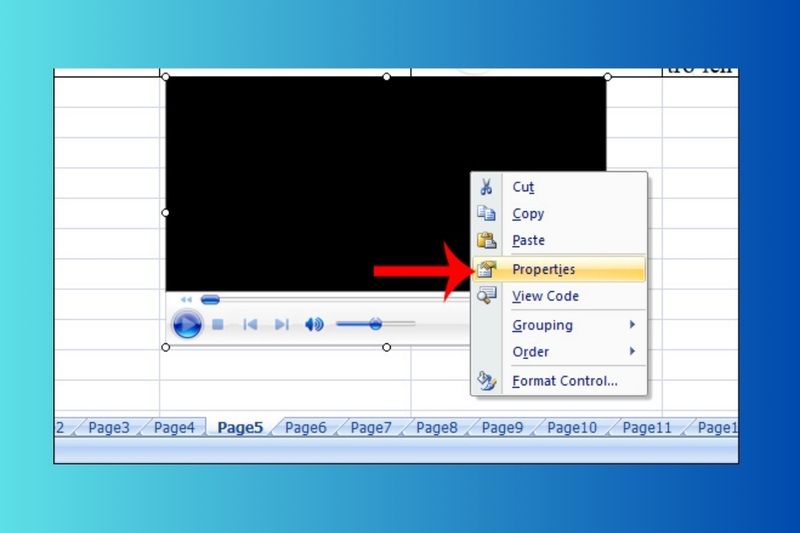Click the top-left resize handle of player
This screenshot has width=800, height=533.
click(165, 77)
